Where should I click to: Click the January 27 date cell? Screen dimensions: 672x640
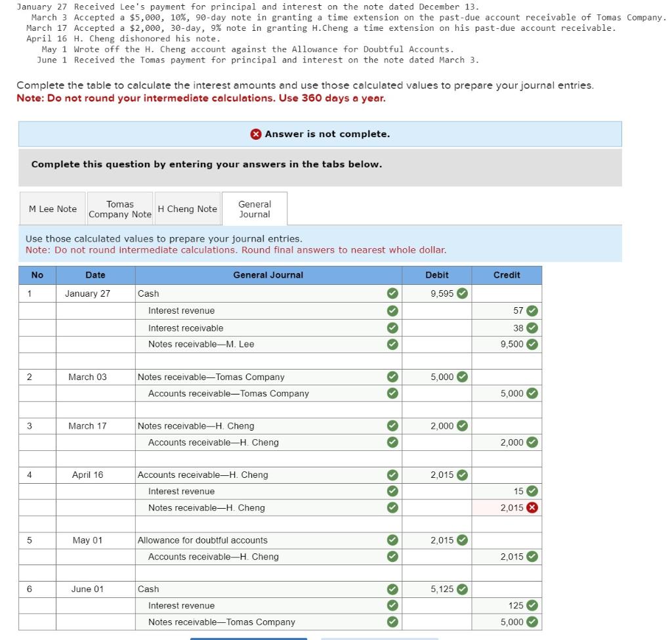(x=96, y=293)
